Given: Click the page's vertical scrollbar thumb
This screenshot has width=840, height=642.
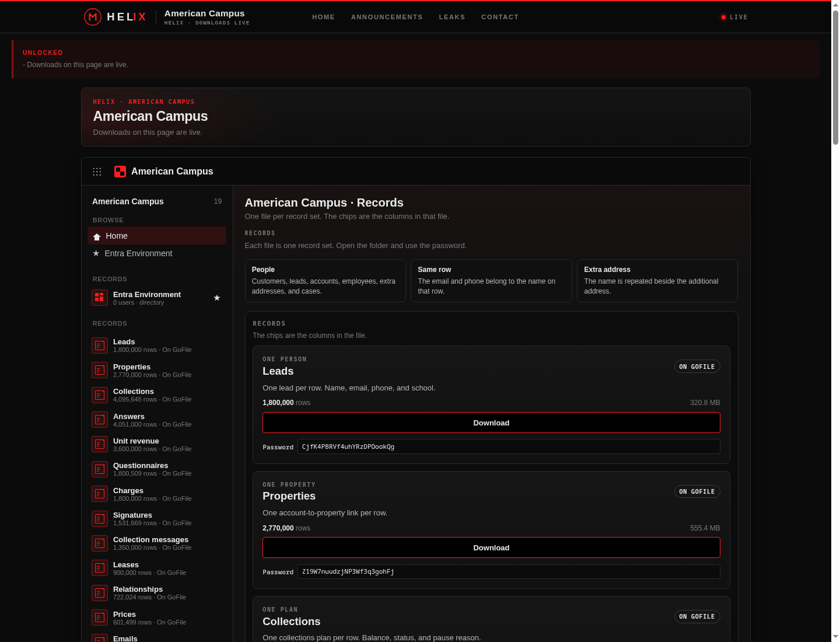Looking at the screenshot, I should click(x=835, y=77).
